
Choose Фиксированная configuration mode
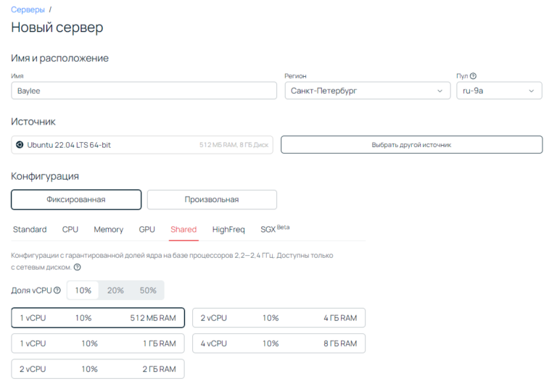coord(76,199)
